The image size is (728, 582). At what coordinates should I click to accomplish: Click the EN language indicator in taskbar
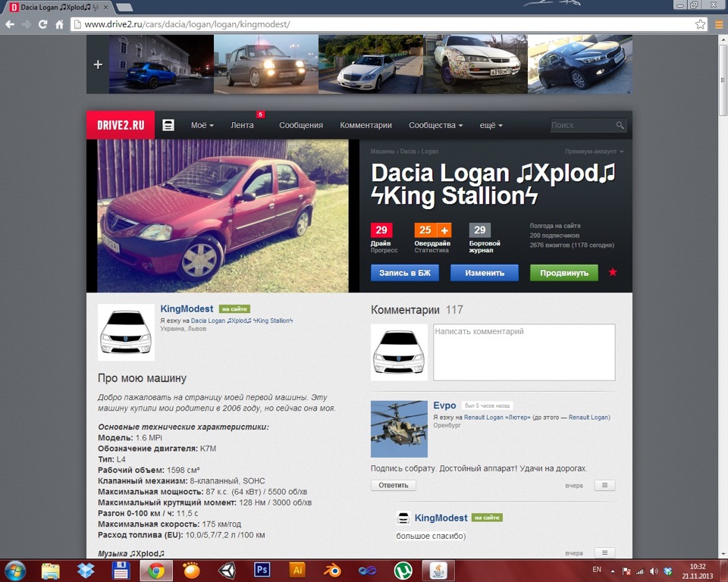(x=597, y=569)
